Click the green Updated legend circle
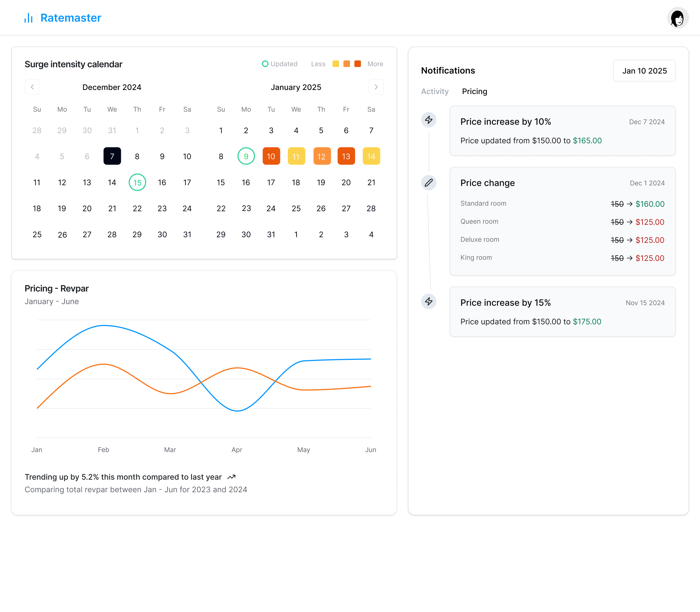Viewport: 700px width, 612px height. pyautogui.click(x=265, y=64)
